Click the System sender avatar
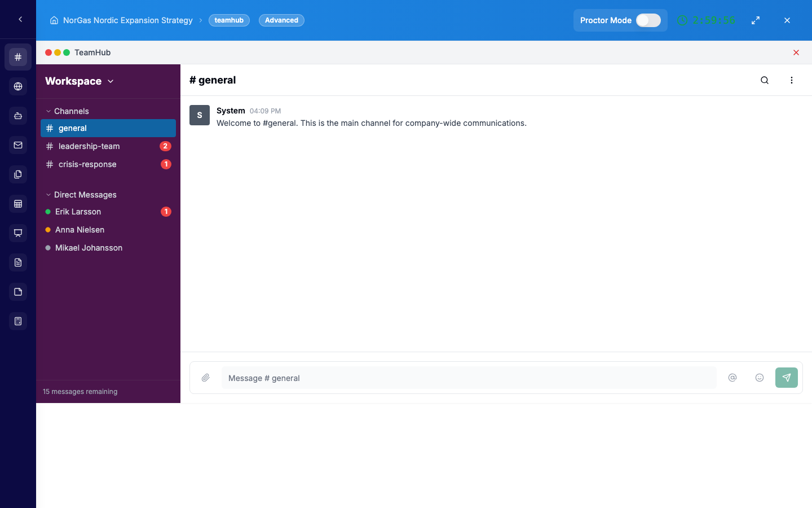This screenshot has height=508, width=812. coord(200,115)
